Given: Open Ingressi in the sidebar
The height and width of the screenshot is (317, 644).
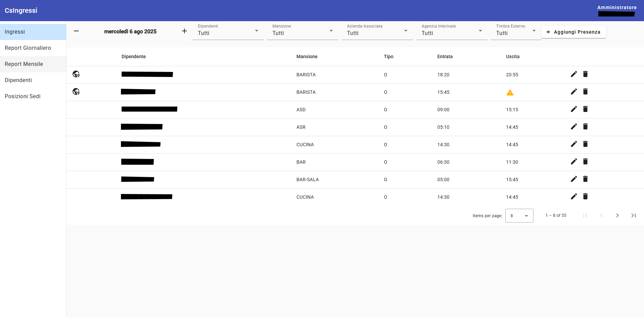Looking at the screenshot, I should pos(33,32).
